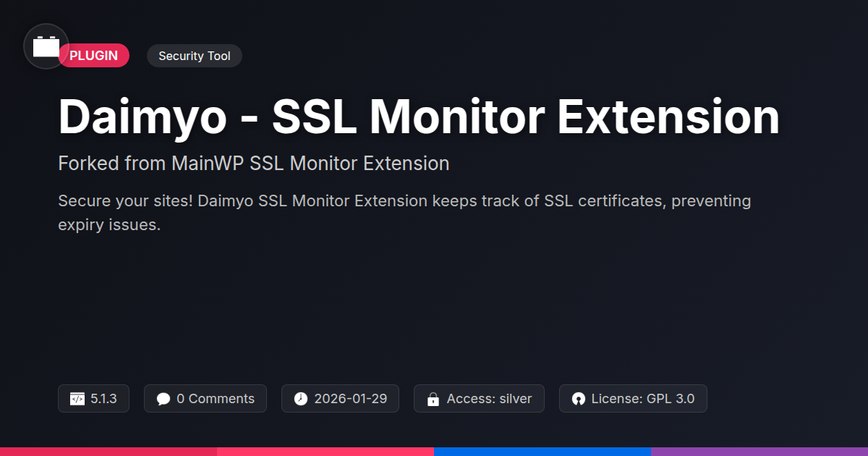Click the plugin brick icon in circle
Image resolution: width=868 pixels, height=456 pixels.
coord(46,46)
